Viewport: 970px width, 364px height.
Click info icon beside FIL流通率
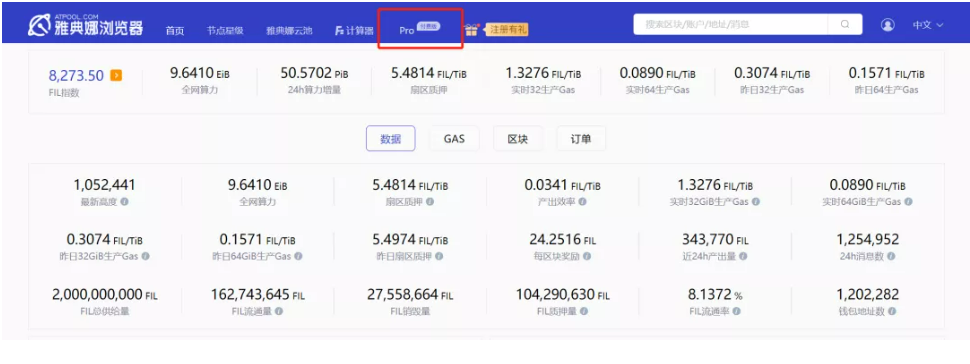coord(737,311)
